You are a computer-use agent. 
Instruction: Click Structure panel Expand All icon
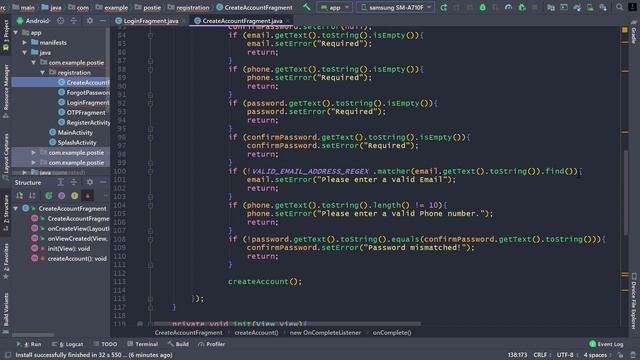click(x=60, y=182)
